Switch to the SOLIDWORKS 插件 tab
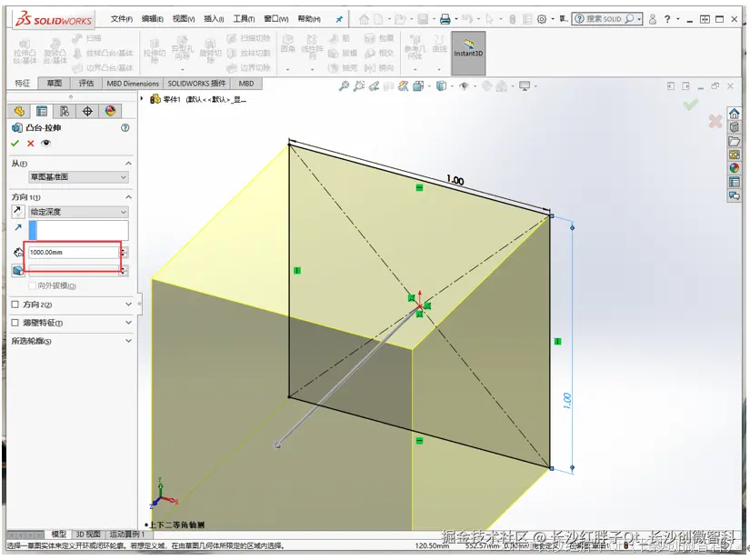This screenshot has height=560, width=750. [196, 84]
